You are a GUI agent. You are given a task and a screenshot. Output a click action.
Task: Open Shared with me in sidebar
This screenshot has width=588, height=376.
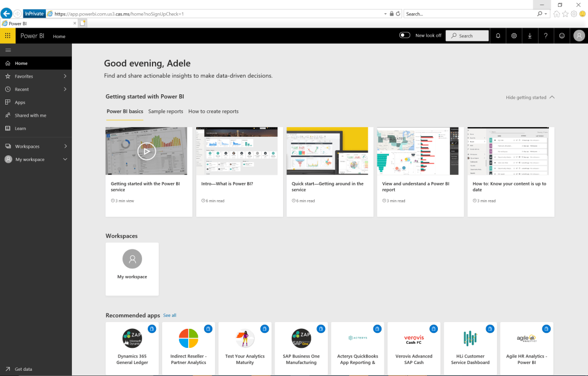click(30, 116)
